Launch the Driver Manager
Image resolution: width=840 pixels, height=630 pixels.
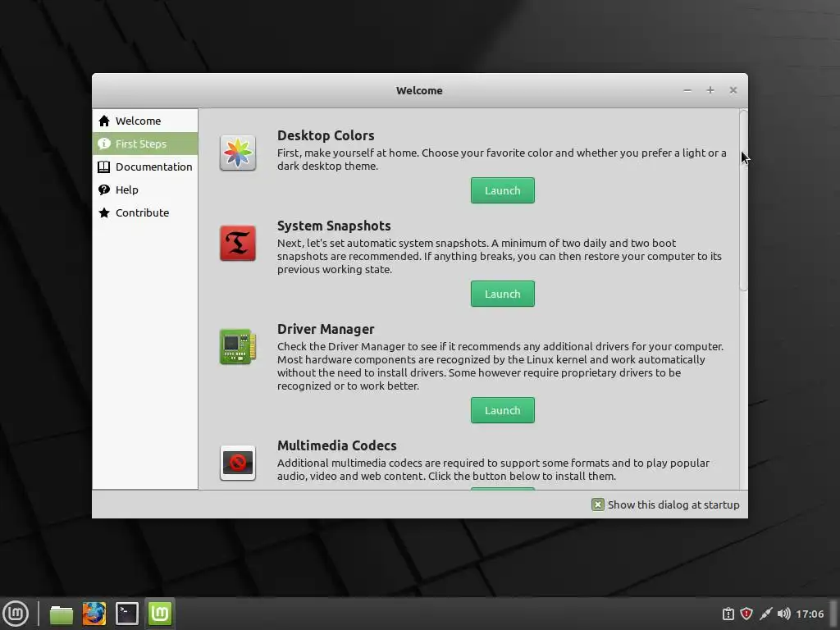(x=503, y=410)
